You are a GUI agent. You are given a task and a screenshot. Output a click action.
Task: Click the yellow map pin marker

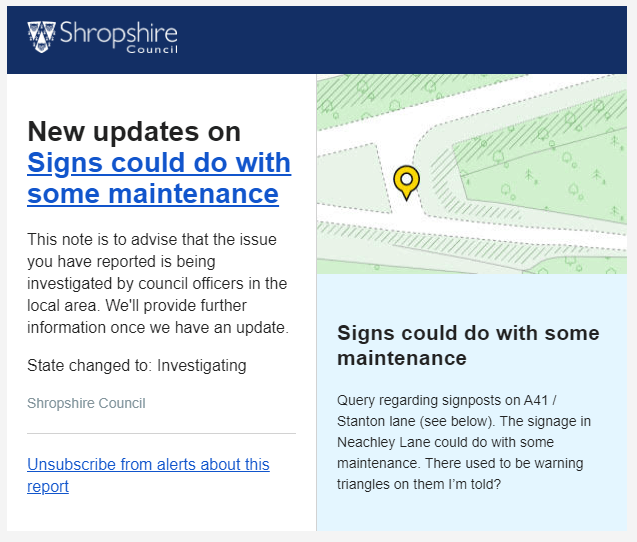pos(406,182)
